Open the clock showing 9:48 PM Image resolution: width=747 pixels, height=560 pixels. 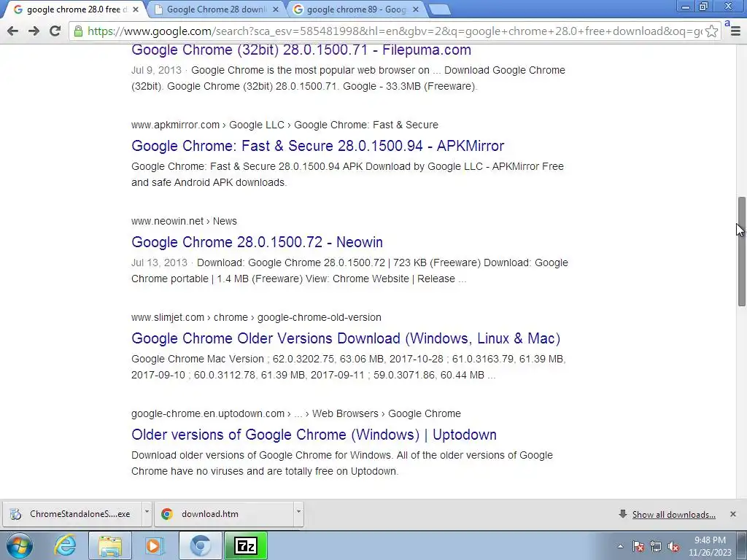click(x=710, y=546)
